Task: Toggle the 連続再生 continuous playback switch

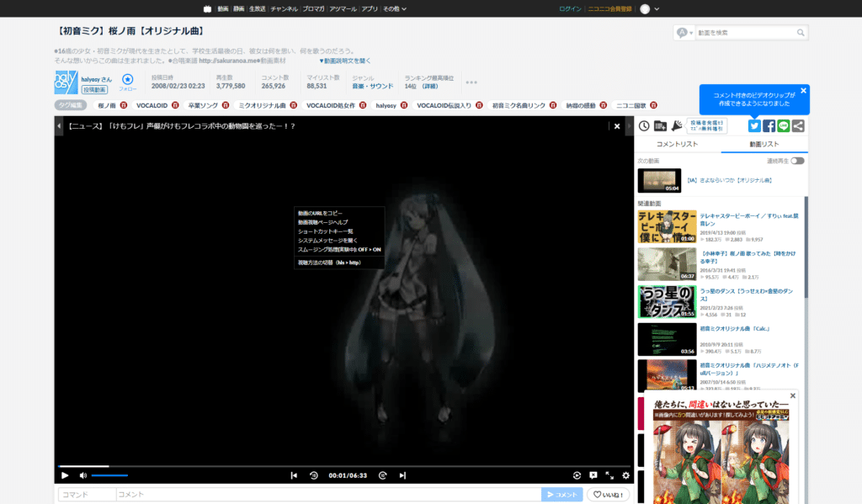Action: (x=798, y=162)
